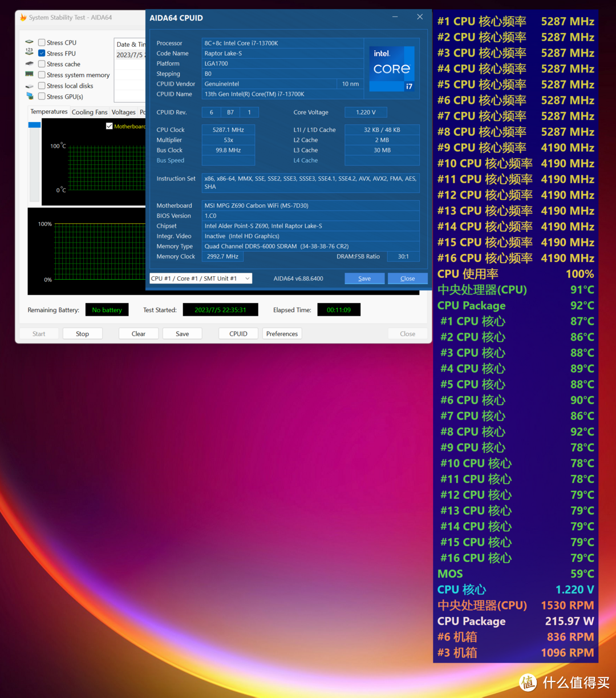The image size is (616, 698).
Task: Toggle the Motherboard graph checkbox
Action: click(110, 126)
